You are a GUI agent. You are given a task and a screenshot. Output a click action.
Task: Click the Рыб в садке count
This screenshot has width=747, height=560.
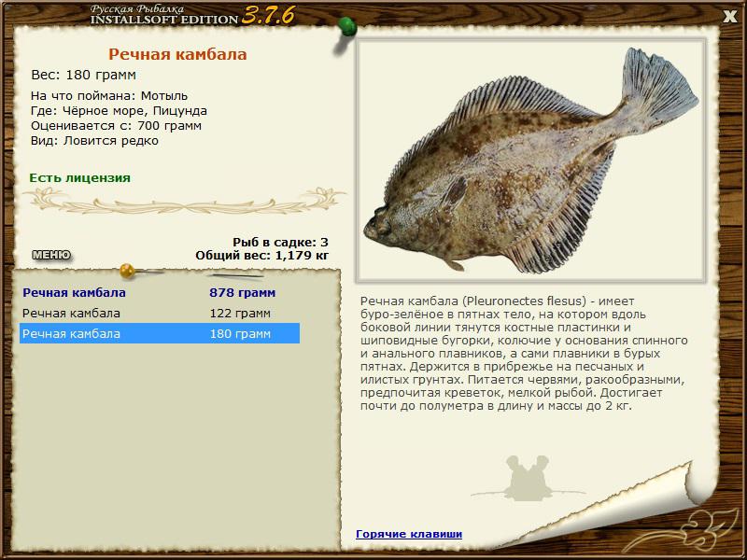280,242
